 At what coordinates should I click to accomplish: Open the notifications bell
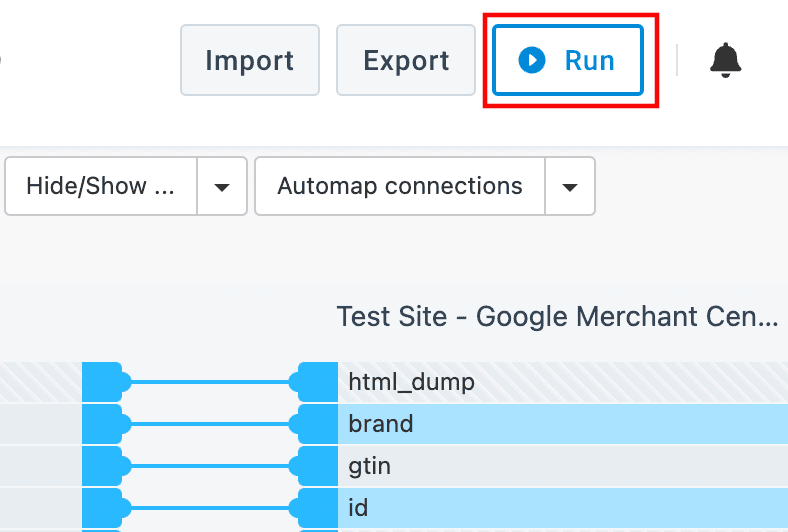click(x=727, y=60)
